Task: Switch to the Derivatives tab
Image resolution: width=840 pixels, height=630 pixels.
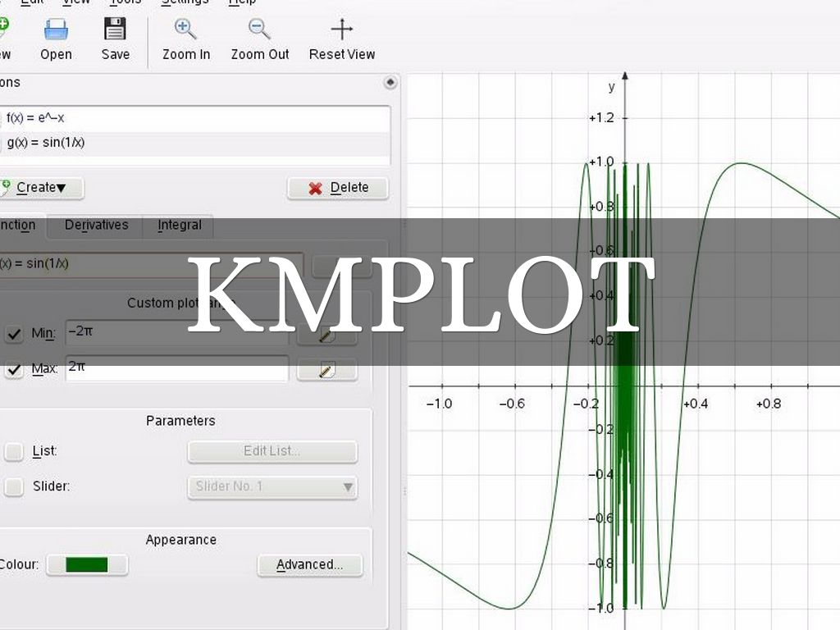Action: (96, 225)
